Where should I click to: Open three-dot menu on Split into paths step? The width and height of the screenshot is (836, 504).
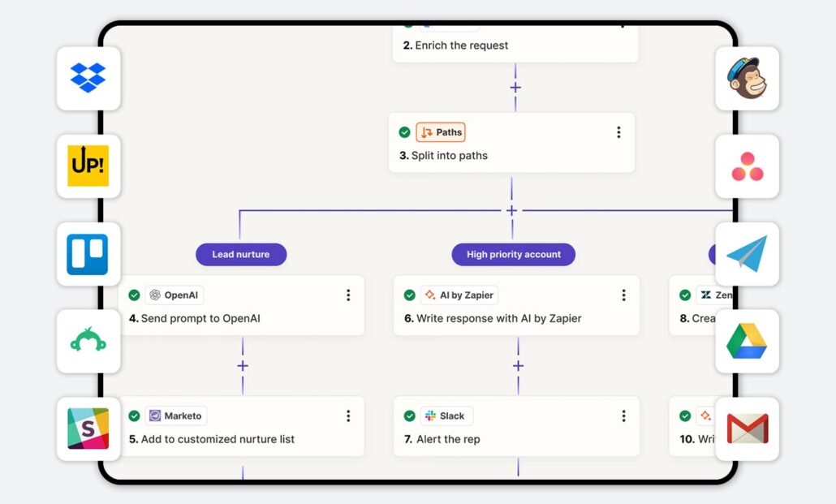[x=618, y=132]
